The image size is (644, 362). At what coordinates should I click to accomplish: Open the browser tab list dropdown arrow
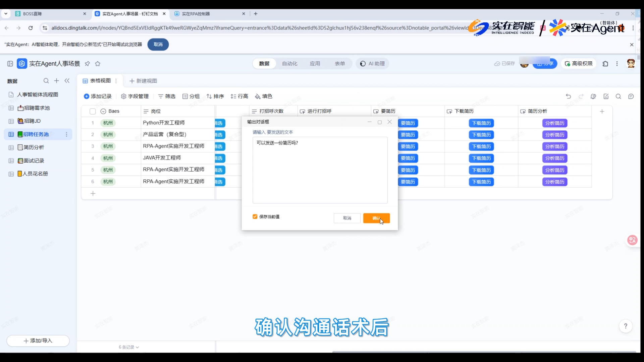(6, 14)
